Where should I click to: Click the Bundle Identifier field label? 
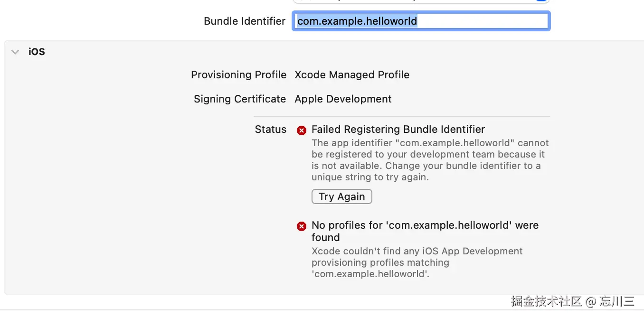245,21
